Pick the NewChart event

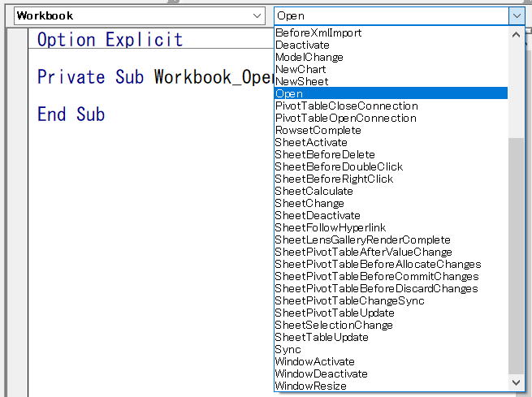(301, 69)
